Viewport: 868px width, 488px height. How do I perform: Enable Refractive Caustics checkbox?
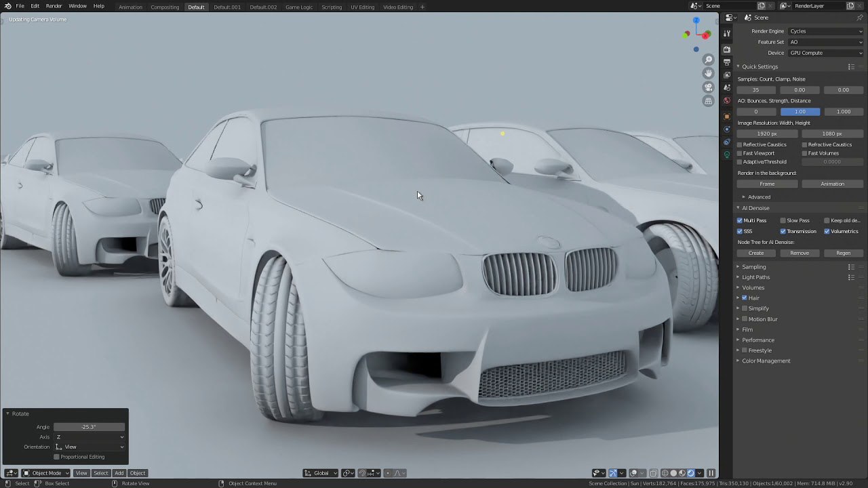coord(805,144)
